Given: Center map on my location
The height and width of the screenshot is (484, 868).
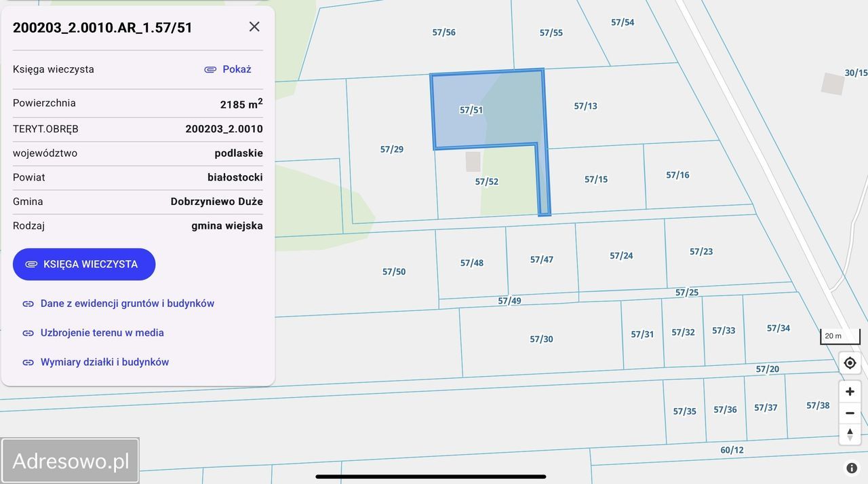Looking at the screenshot, I should [850, 363].
